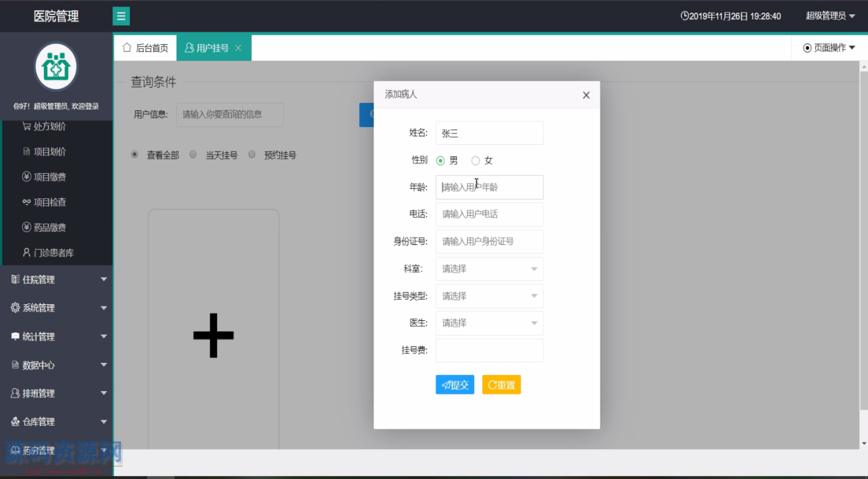868x479 pixels.
Task: Reset the form with 重置 button
Action: tap(502, 385)
